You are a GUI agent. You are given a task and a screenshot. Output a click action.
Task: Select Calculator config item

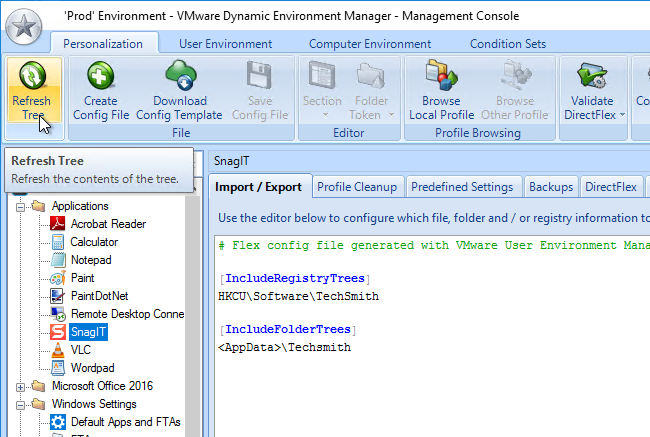94,242
